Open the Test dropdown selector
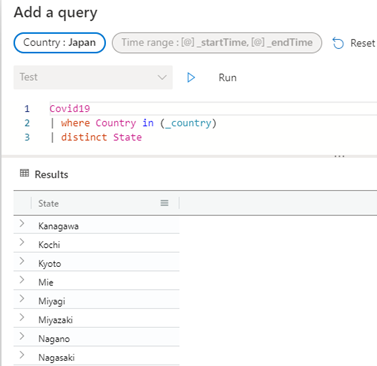The height and width of the screenshot is (366, 377). point(93,77)
